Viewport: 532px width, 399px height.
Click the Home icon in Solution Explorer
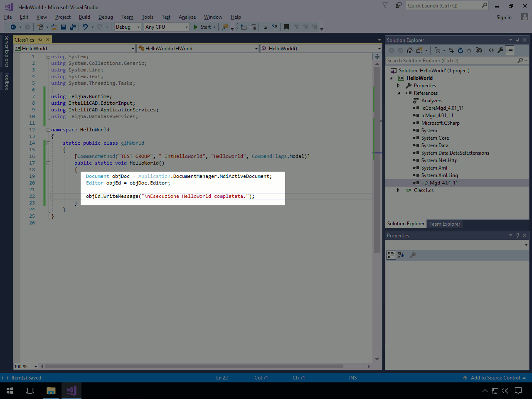tap(410, 50)
